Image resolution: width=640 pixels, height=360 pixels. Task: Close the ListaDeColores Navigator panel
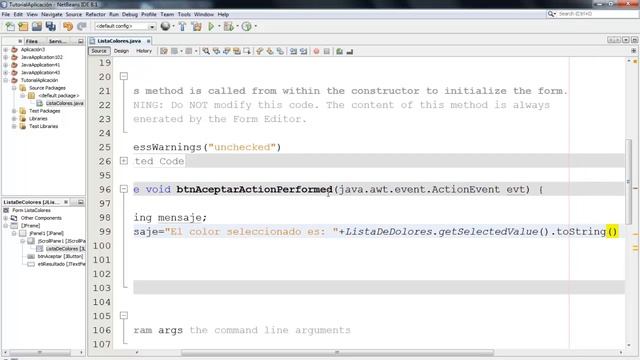pyautogui.click(x=66, y=202)
